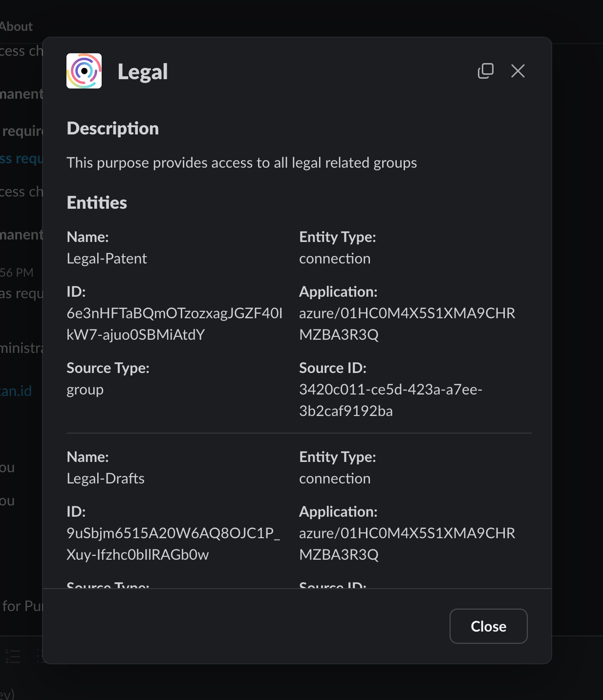
Task: Open the modal in a new window
Action: tap(485, 71)
